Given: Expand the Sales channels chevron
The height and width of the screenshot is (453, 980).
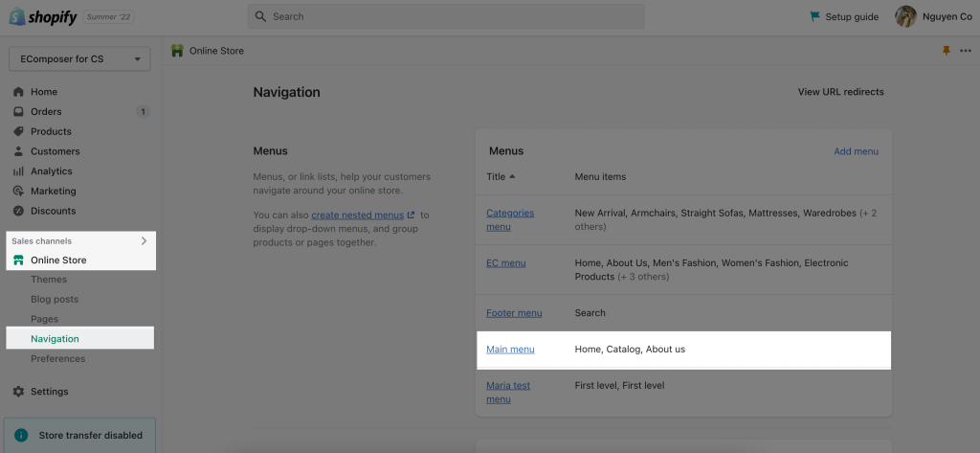Looking at the screenshot, I should (x=144, y=241).
